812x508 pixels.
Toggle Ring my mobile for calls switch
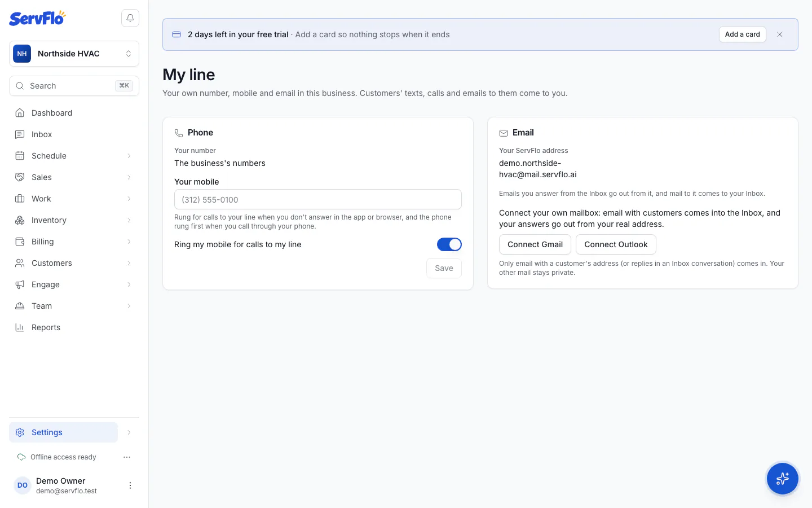(449, 244)
